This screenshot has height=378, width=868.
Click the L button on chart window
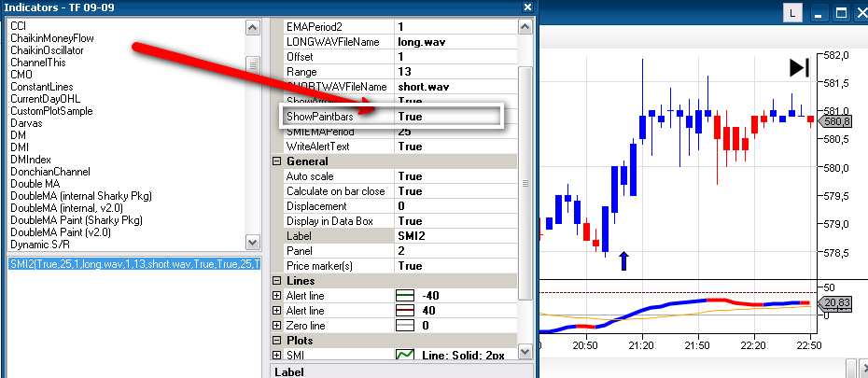(x=792, y=13)
